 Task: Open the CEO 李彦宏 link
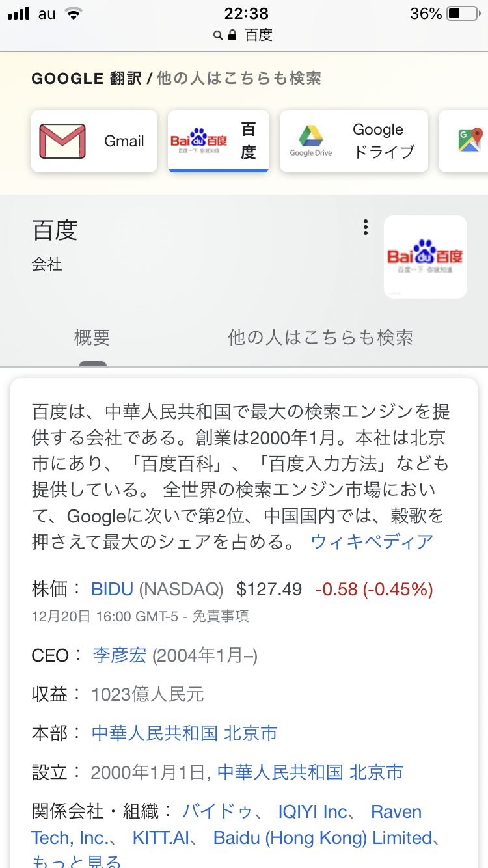(x=120, y=655)
